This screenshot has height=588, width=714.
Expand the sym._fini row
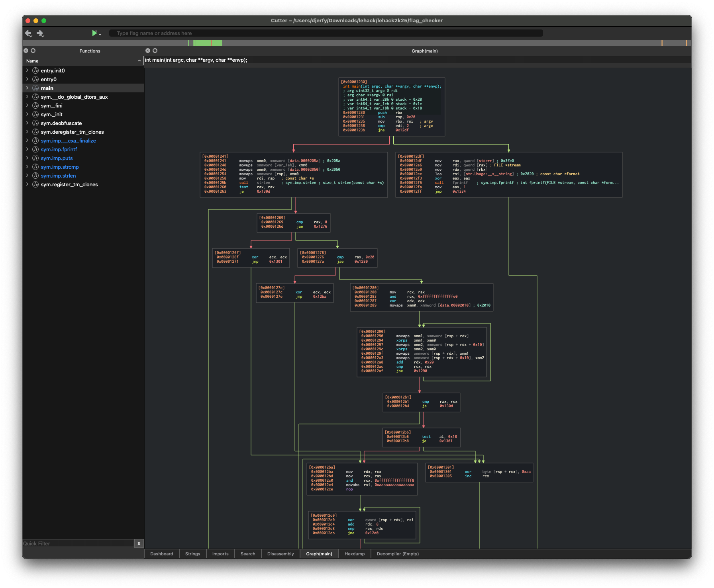coord(27,105)
